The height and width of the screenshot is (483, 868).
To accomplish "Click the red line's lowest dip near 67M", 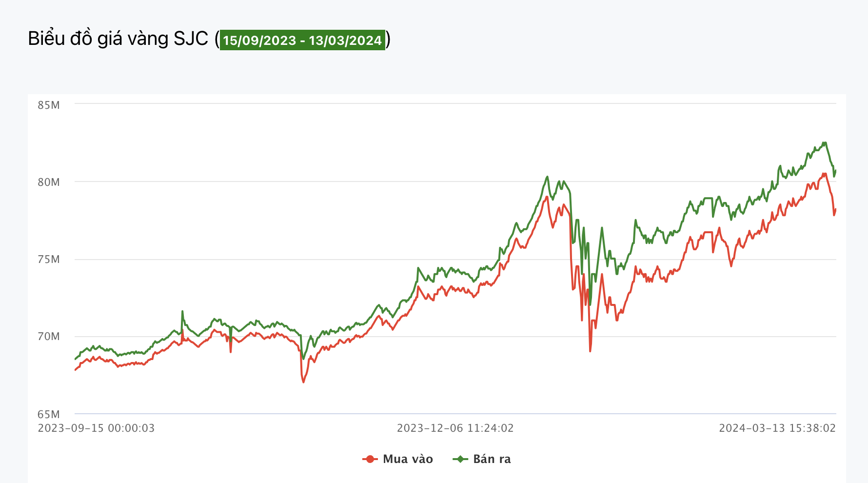I will tap(303, 382).
